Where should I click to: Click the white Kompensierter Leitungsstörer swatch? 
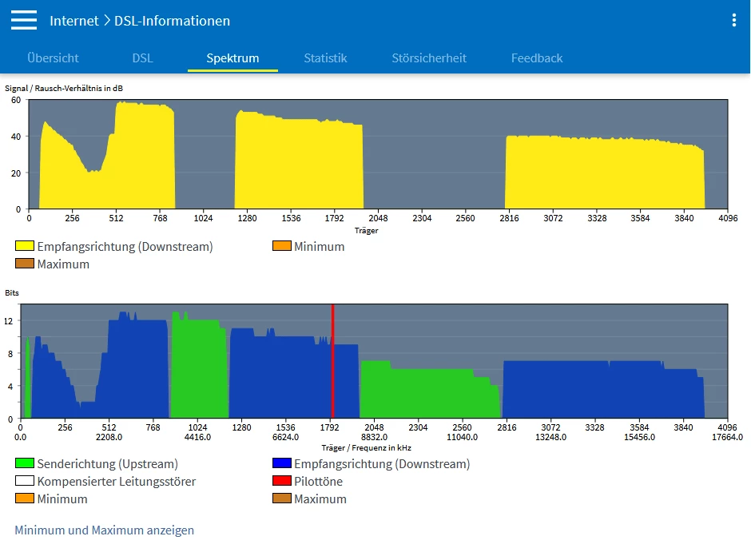pos(25,480)
